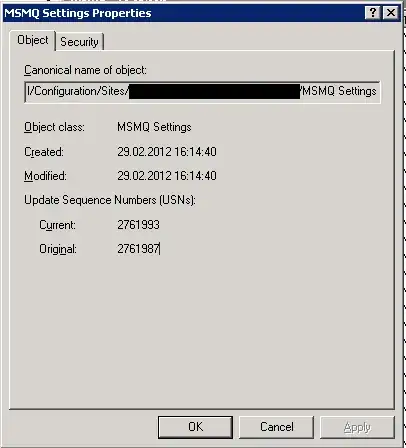Viewport: 406px width, 448px height.
Task: Click the 'Object class:' label
Action: [x=54, y=127]
